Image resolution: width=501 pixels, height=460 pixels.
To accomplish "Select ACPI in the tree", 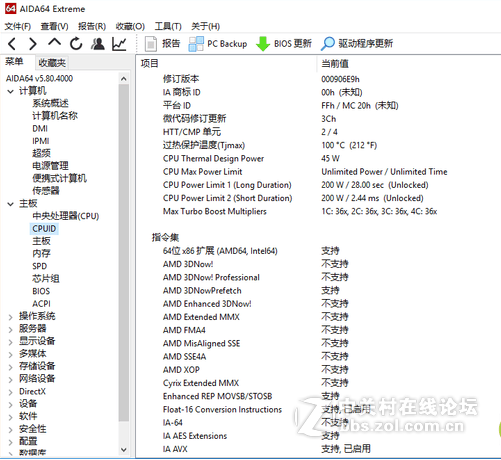I will click(41, 304).
